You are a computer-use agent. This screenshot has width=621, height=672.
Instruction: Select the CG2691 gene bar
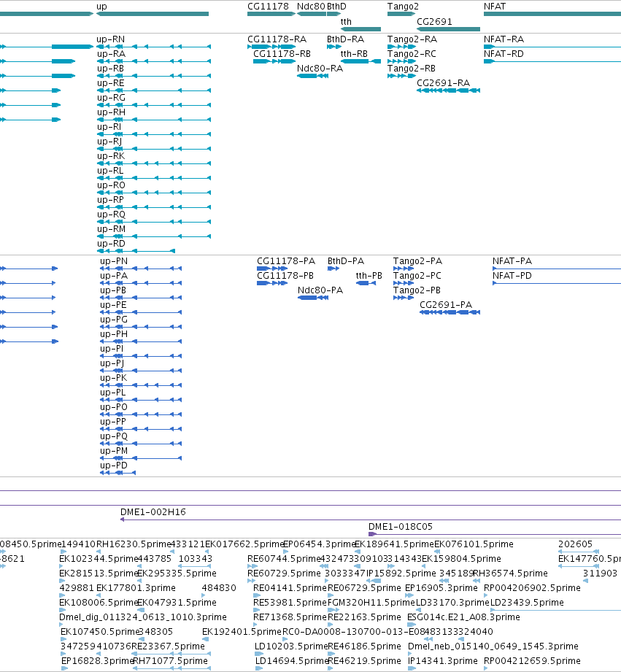[448, 29]
